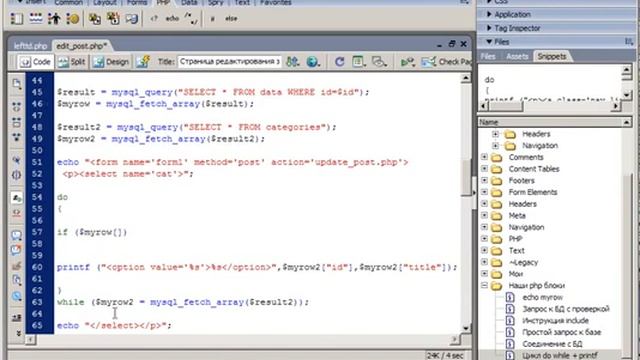Switch to Code view

pyautogui.click(x=36, y=62)
